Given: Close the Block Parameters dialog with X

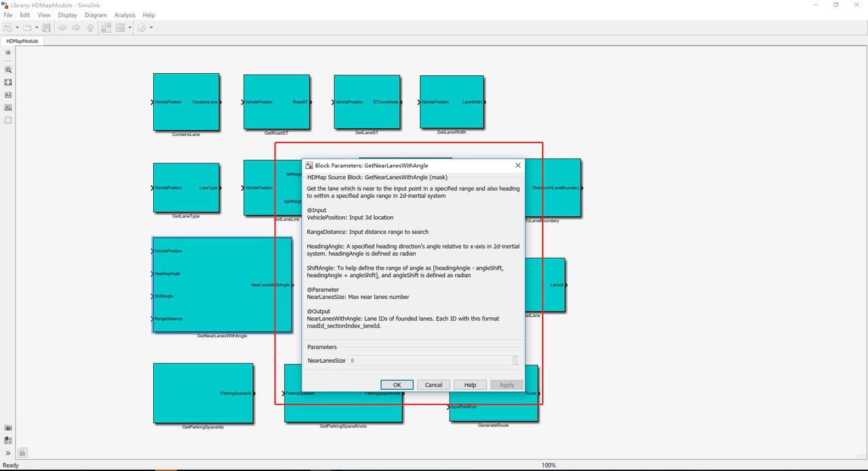Looking at the screenshot, I should coord(518,165).
